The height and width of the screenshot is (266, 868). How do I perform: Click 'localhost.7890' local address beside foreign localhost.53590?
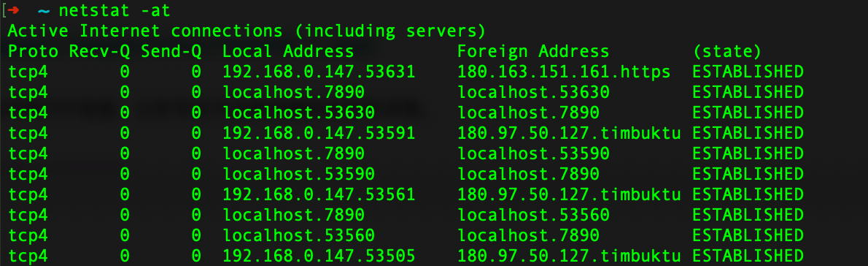293,154
